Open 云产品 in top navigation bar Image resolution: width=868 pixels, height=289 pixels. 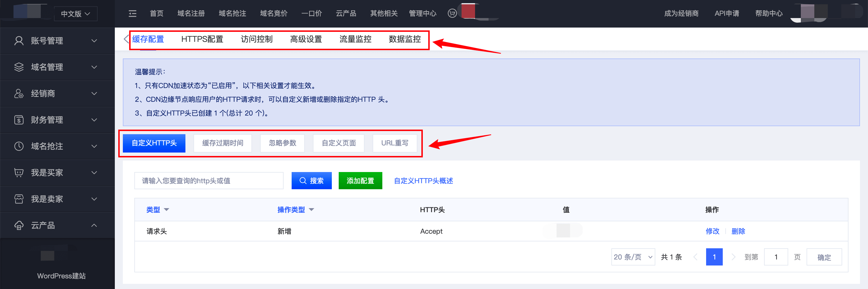tap(346, 13)
